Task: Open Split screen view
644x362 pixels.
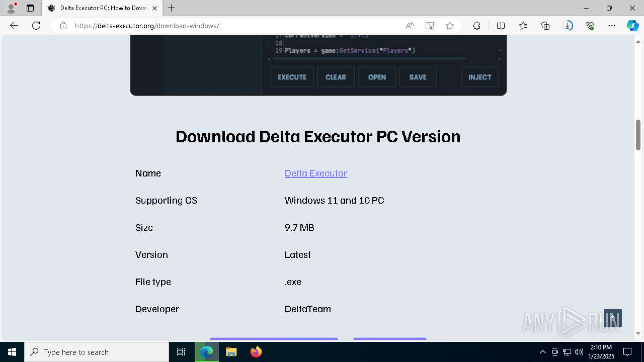Action: 501,26
